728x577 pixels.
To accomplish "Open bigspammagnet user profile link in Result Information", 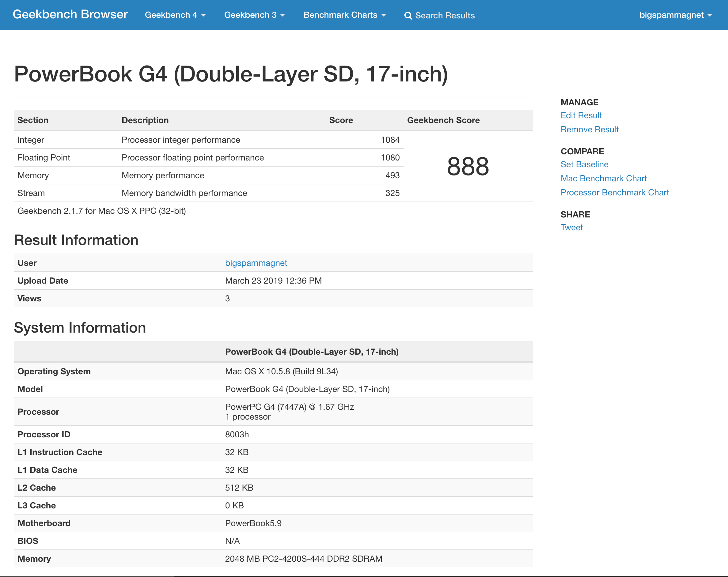I will point(256,263).
